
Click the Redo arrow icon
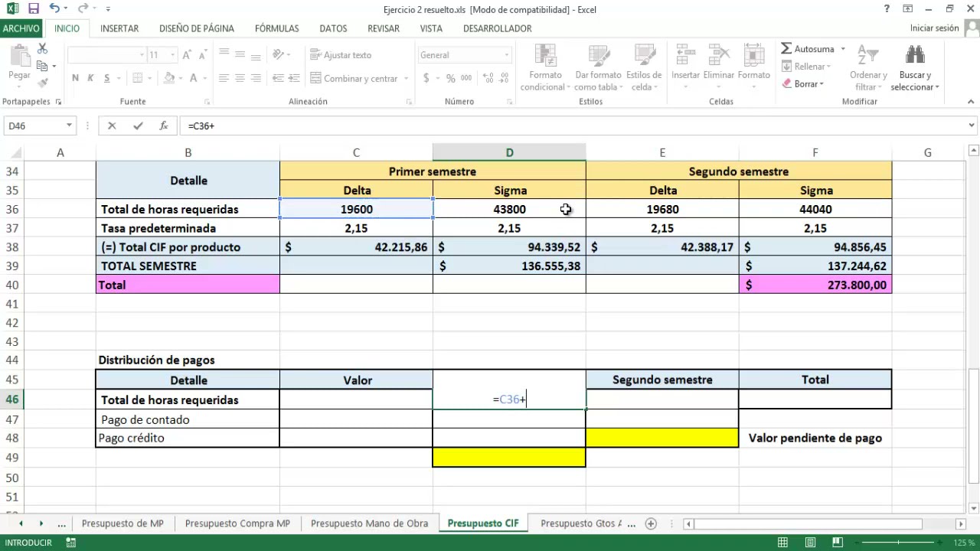click(x=83, y=9)
